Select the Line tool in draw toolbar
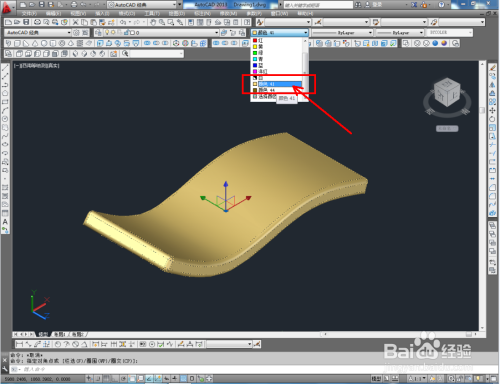Viewport: 500px width, 384px height. click(x=5, y=68)
